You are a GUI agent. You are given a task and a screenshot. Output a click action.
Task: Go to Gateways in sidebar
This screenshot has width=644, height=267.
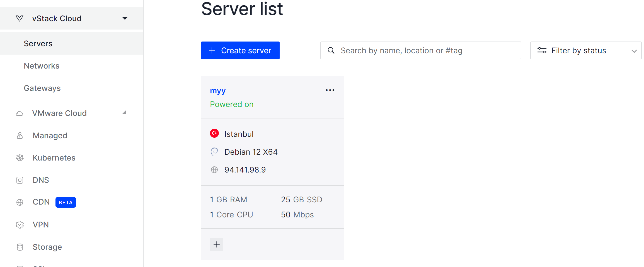click(x=42, y=88)
